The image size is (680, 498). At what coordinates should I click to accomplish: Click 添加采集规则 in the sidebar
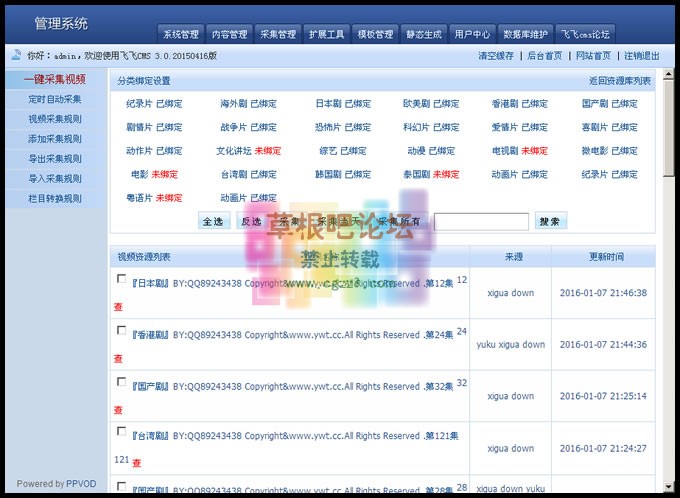(55, 139)
